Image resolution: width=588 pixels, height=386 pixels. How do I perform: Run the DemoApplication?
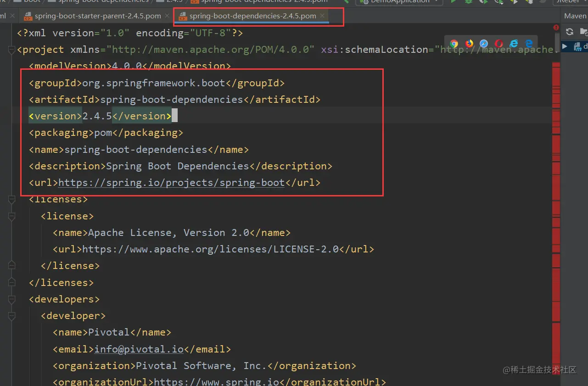(454, 2)
